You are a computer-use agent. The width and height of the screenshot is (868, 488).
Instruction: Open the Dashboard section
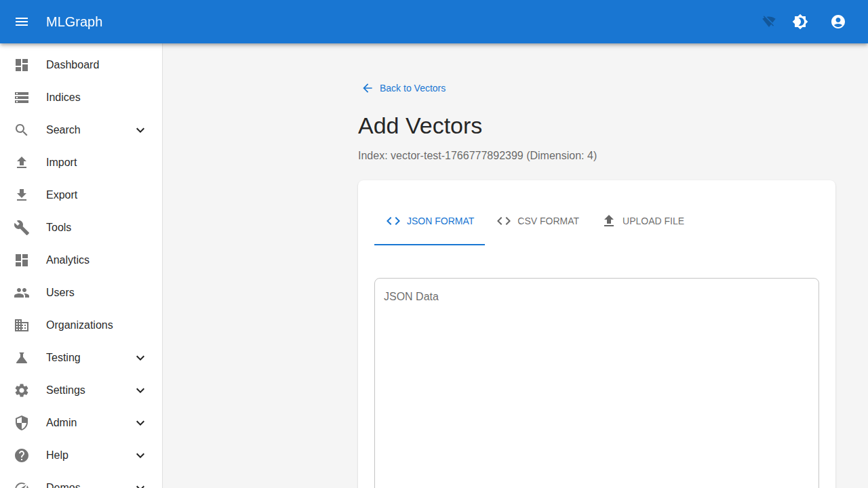(x=73, y=64)
